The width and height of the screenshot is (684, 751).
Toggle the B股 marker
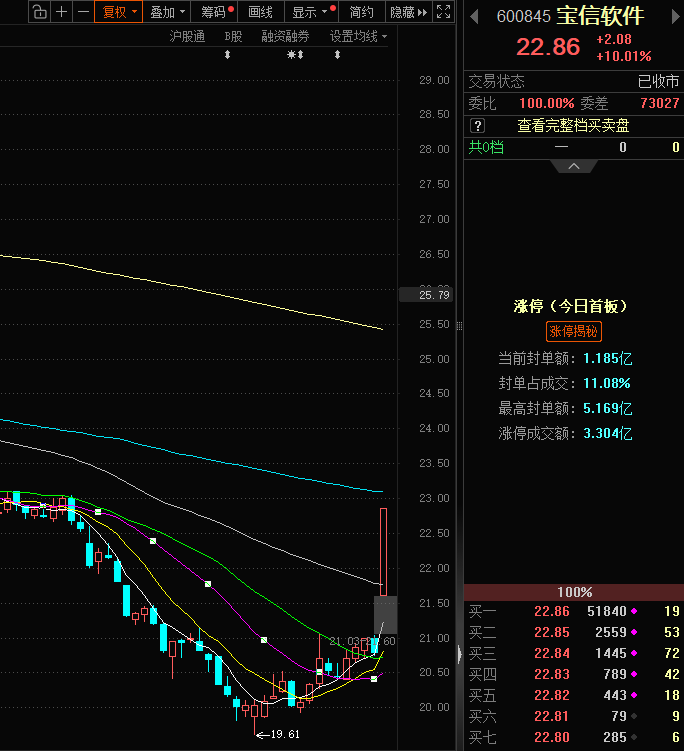click(x=233, y=36)
